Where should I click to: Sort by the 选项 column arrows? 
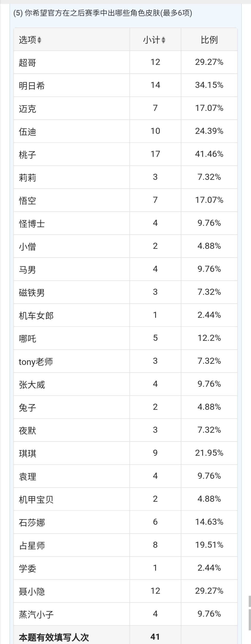tap(39, 40)
